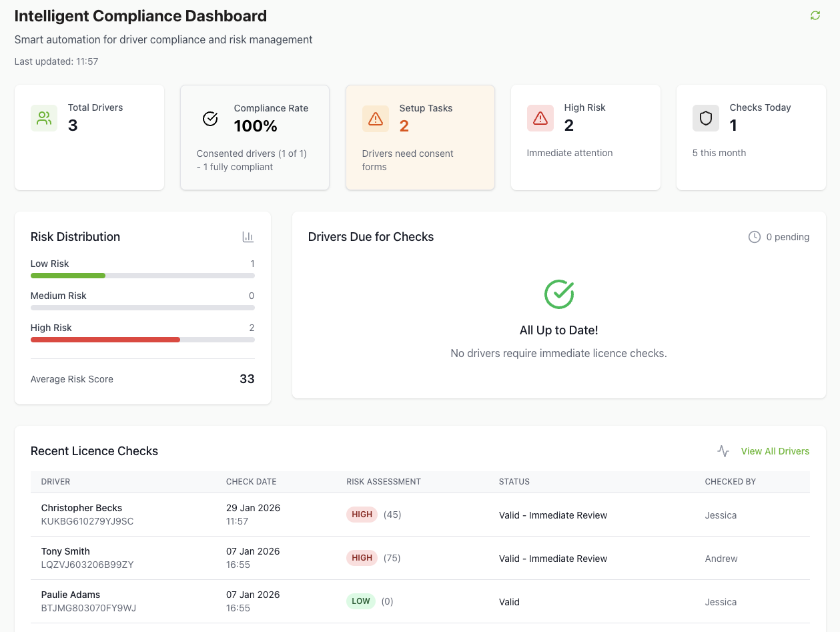Click the refresh icon in the top corner
The width and height of the screenshot is (840, 632).
coord(815,15)
